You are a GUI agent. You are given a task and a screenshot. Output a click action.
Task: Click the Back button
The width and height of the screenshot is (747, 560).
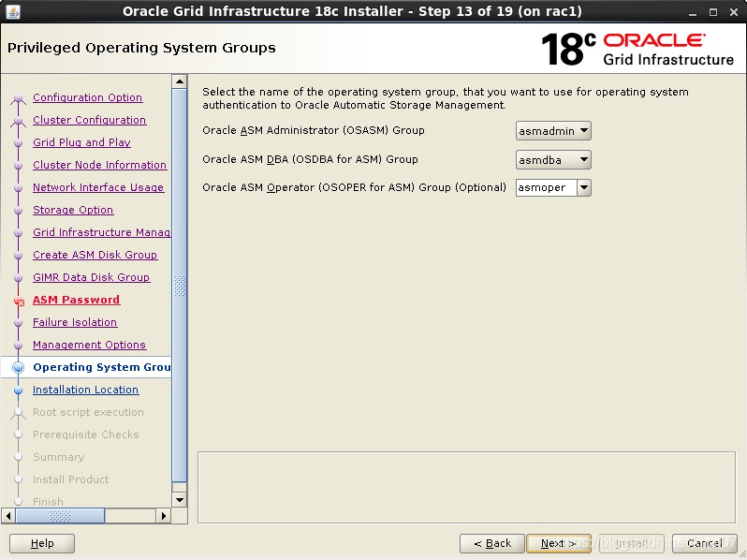tap(492, 543)
